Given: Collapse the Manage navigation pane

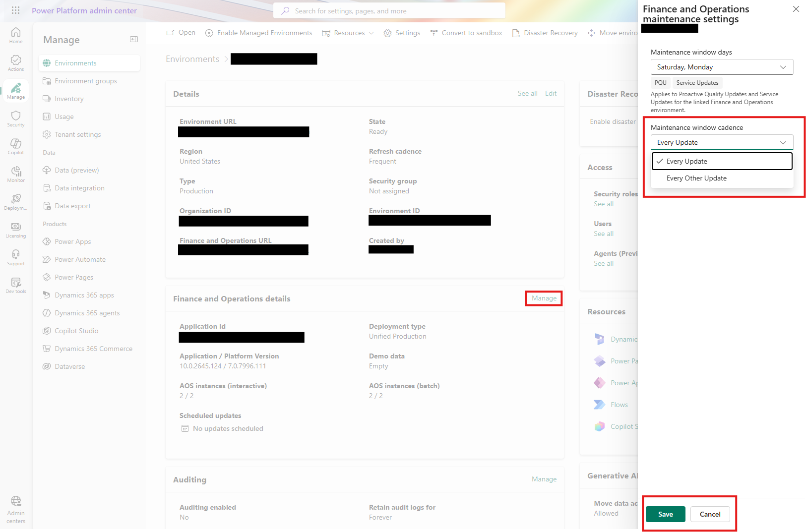Looking at the screenshot, I should pos(134,39).
